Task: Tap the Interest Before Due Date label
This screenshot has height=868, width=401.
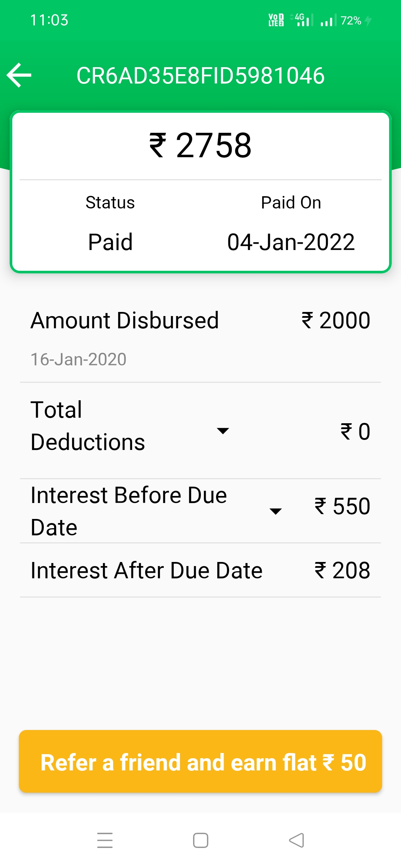Action: point(128,511)
